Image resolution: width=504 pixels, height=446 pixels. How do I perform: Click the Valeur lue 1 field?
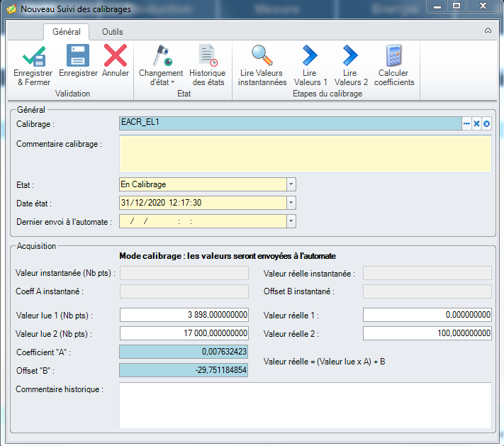point(184,315)
